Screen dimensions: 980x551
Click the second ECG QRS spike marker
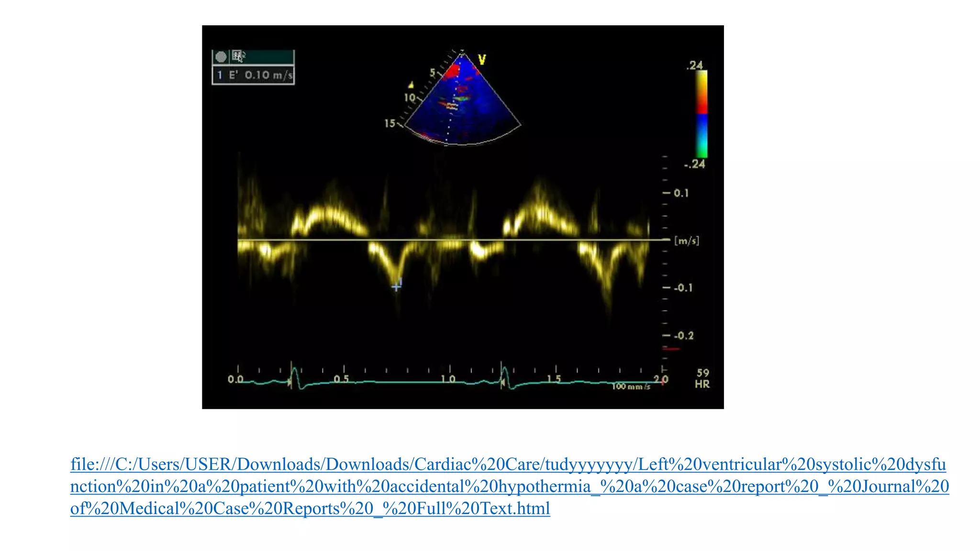[504, 375]
